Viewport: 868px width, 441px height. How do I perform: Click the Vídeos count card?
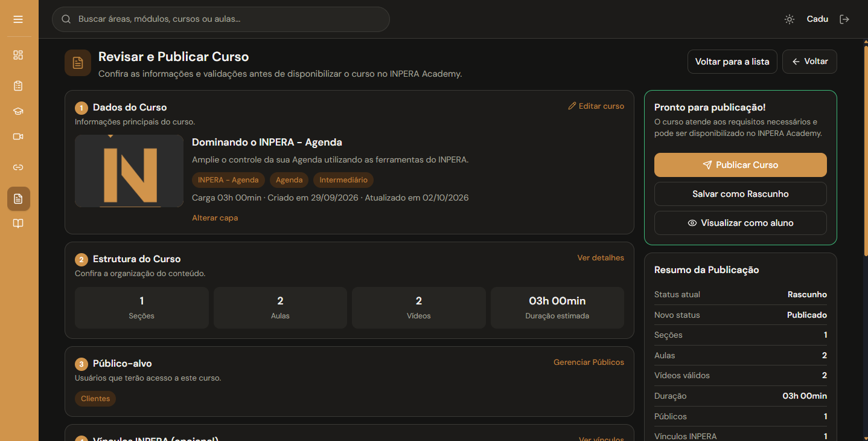pyautogui.click(x=419, y=307)
